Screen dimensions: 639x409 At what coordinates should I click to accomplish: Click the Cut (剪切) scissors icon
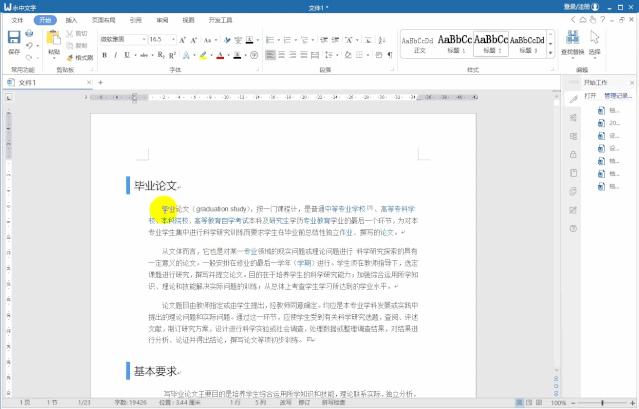pyautogui.click(x=70, y=33)
